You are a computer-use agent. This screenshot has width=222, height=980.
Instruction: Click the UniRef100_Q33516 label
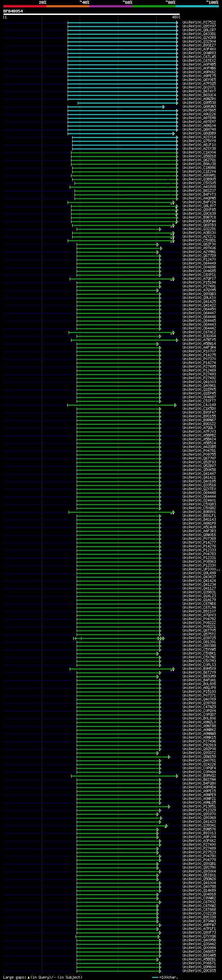[199, 485]
